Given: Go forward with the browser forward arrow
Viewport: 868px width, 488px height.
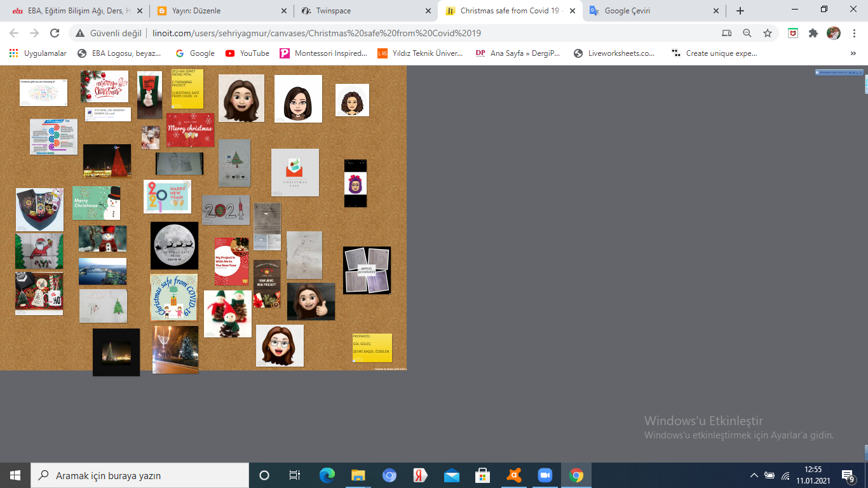Looking at the screenshot, I should [34, 33].
